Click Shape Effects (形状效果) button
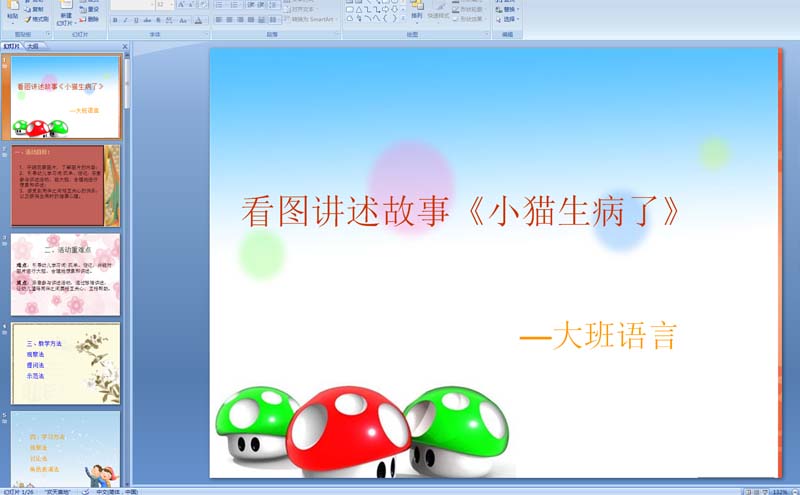This screenshot has width=800, height=495. (x=468, y=19)
